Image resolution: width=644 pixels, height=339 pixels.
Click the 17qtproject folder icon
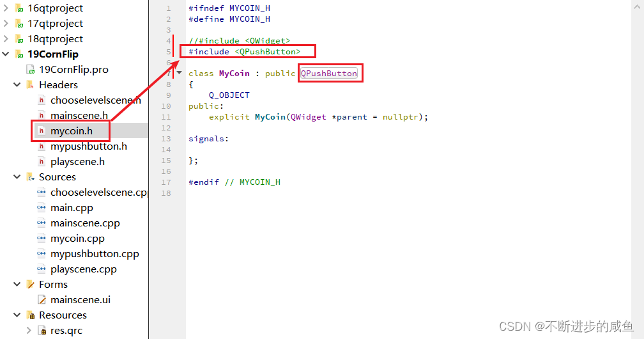tap(19, 24)
